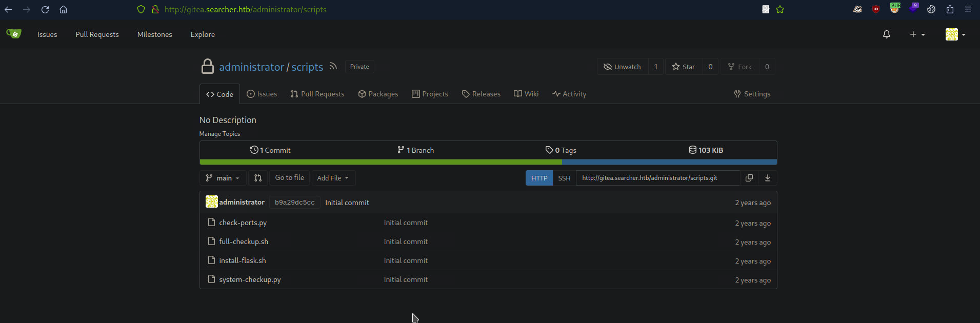Open the repository Issues tab
This screenshot has height=323, width=980.
(262, 94)
